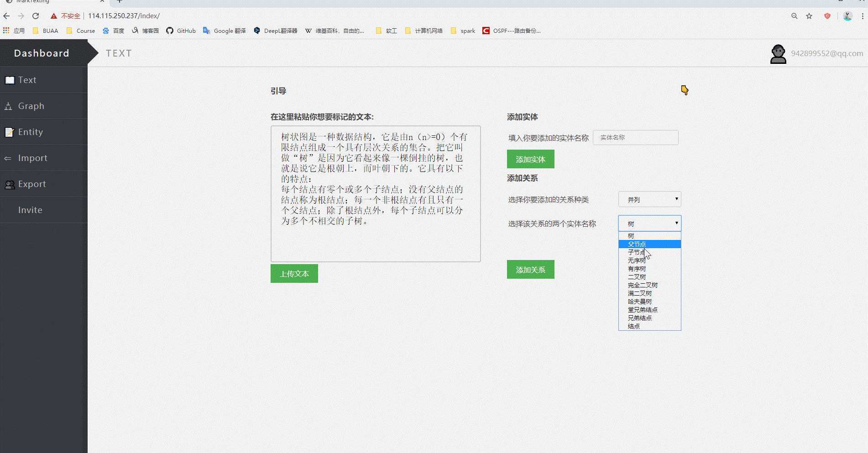Select 树 in the dropdown list
868x453 pixels.
pyautogui.click(x=650, y=236)
